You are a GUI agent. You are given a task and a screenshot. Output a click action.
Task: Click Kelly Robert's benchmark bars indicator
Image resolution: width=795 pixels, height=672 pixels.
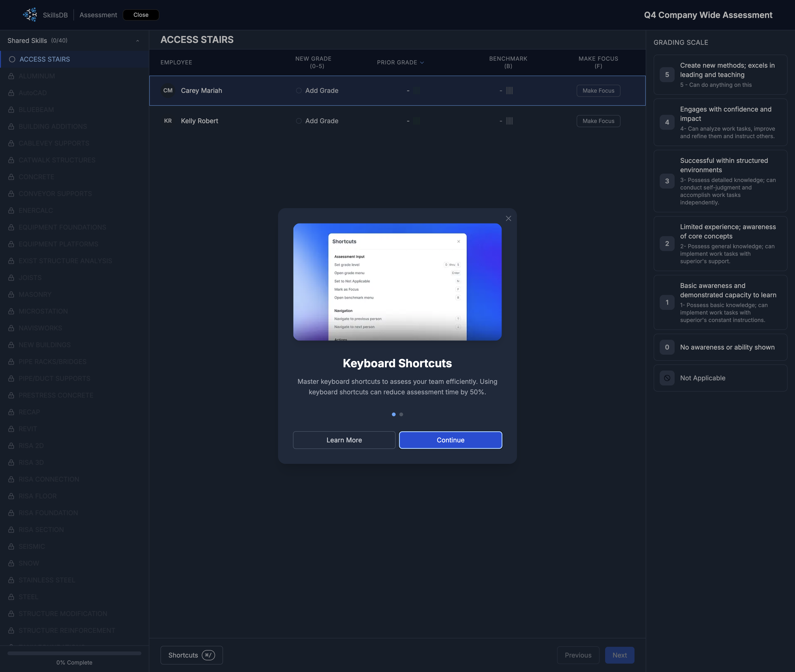[x=509, y=121]
